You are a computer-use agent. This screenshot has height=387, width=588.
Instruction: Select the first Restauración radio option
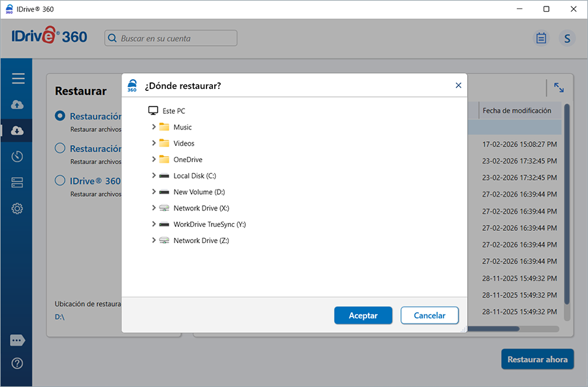[x=60, y=116]
